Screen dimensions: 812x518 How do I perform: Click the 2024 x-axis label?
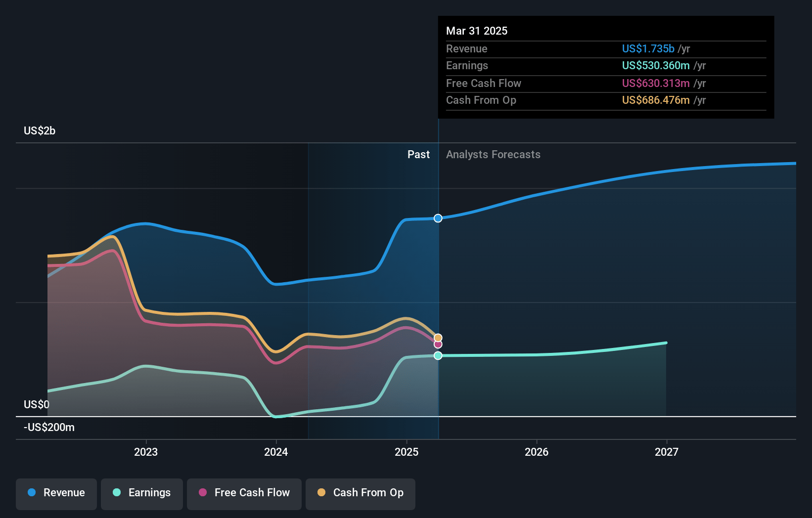click(276, 452)
